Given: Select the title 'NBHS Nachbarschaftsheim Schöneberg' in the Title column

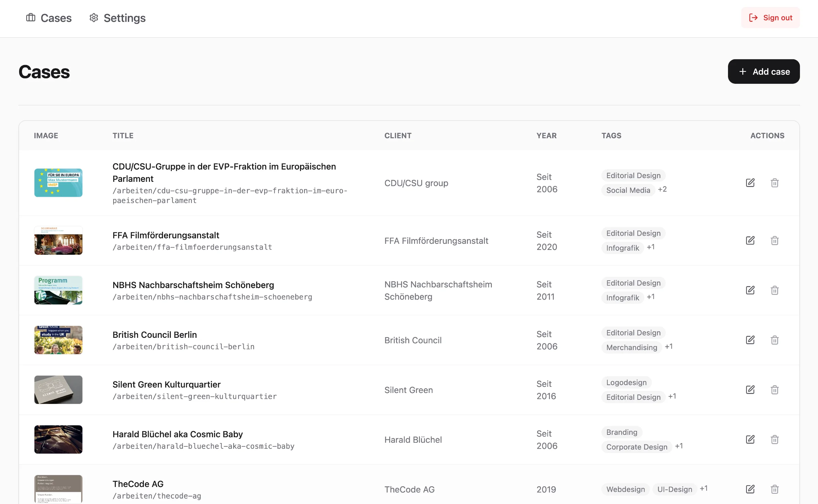Looking at the screenshot, I should [x=193, y=285].
